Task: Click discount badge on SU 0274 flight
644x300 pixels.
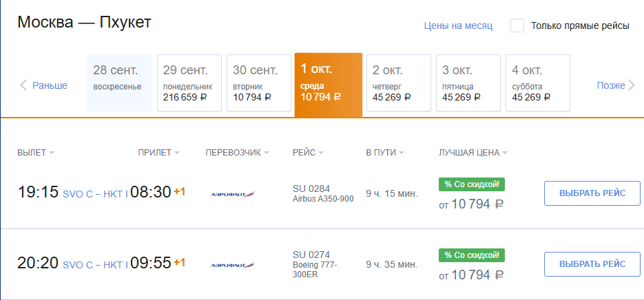Action: pyautogui.click(x=472, y=255)
